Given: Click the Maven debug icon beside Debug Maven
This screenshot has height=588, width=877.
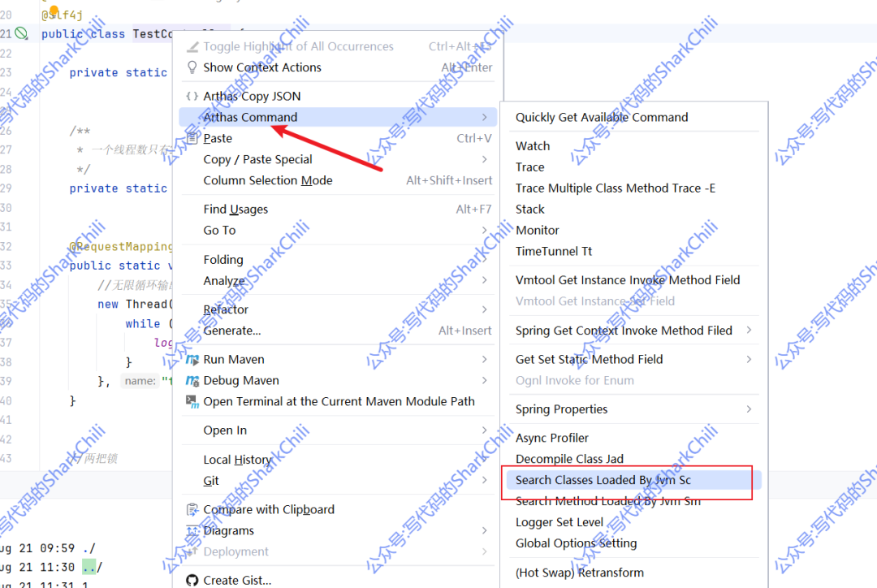Looking at the screenshot, I should 192,380.
